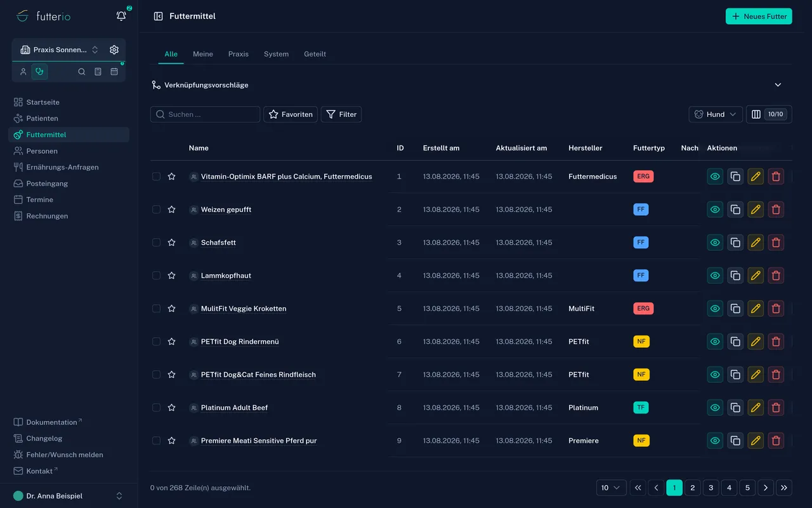Click the Neues Futter button
This screenshot has width=812, height=508.
point(759,17)
